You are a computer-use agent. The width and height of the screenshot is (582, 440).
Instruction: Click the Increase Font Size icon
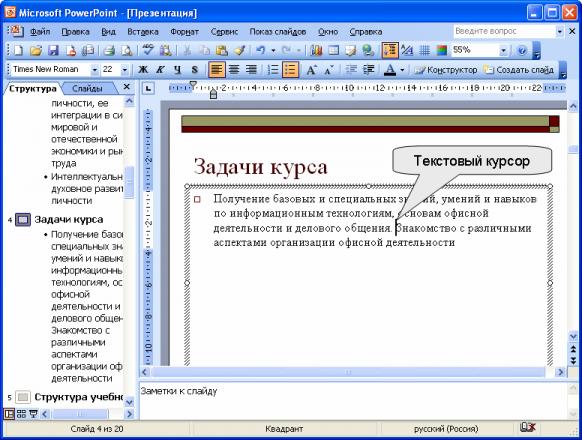pyautogui.click(x=311, y=69)
